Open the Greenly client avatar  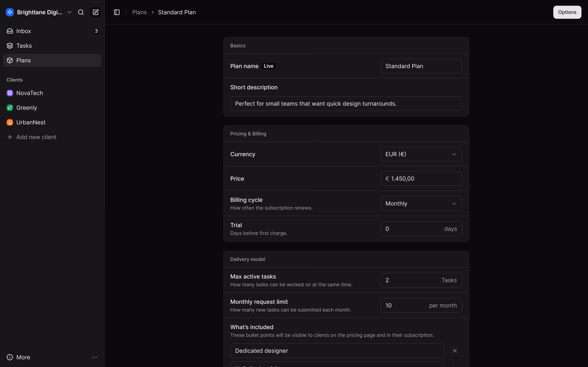(x=10, y=108)
